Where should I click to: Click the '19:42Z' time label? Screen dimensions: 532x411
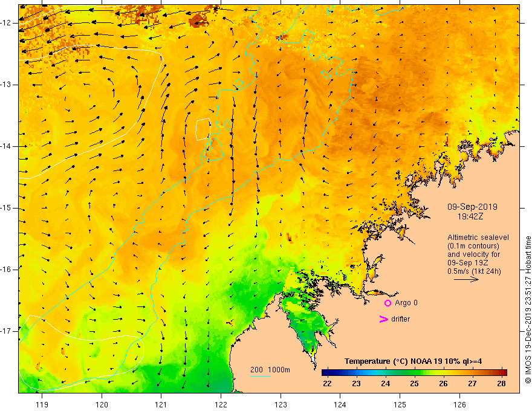coord(470,216)
